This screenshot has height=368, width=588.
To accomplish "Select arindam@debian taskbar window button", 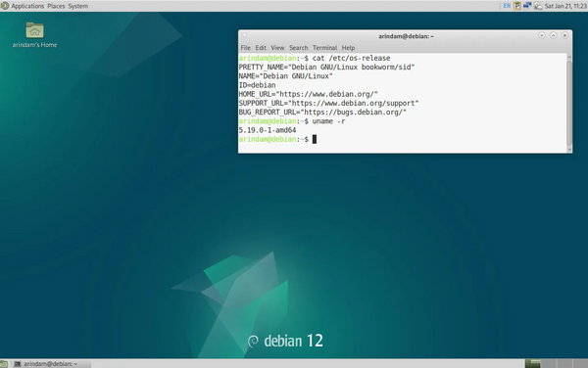I will (x=51, y=364).
